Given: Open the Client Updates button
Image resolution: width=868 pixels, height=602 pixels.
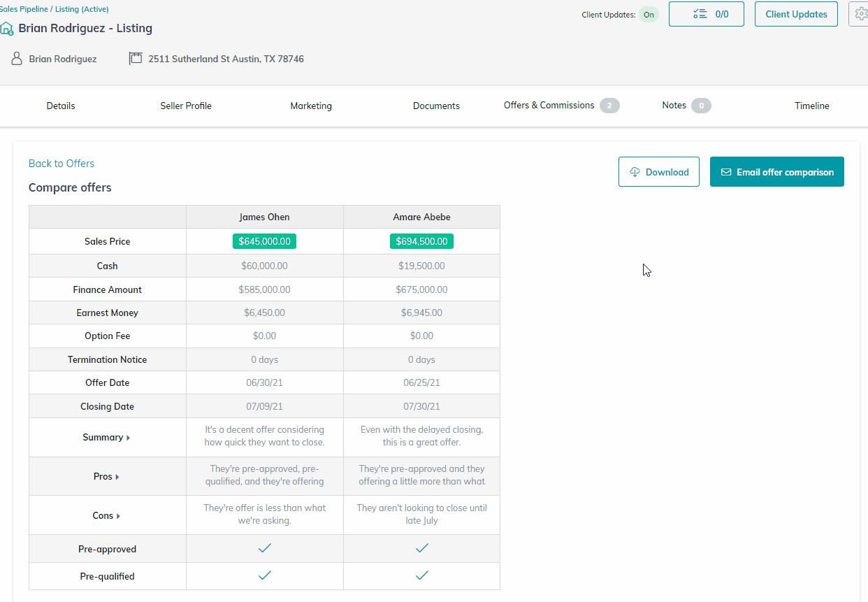Looking at the screenshot, I should pos(796,14).
